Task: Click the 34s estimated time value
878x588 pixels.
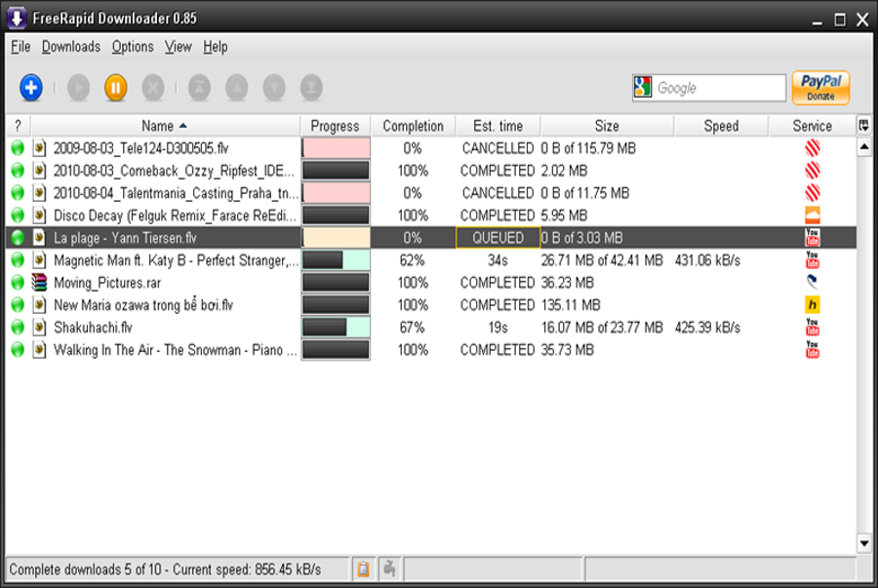Action: click(x=498, y=260)
